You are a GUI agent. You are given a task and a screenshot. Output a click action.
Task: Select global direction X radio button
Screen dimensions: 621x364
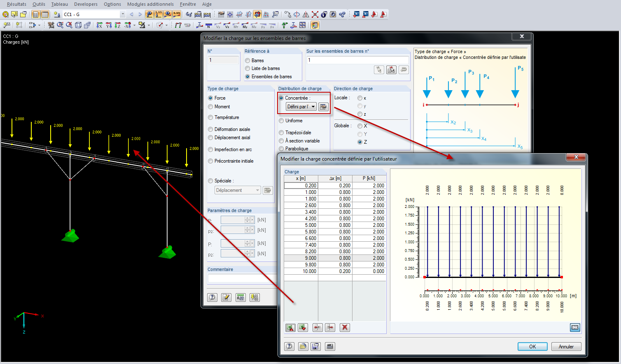pyautogui.click(x=360, y=126)
